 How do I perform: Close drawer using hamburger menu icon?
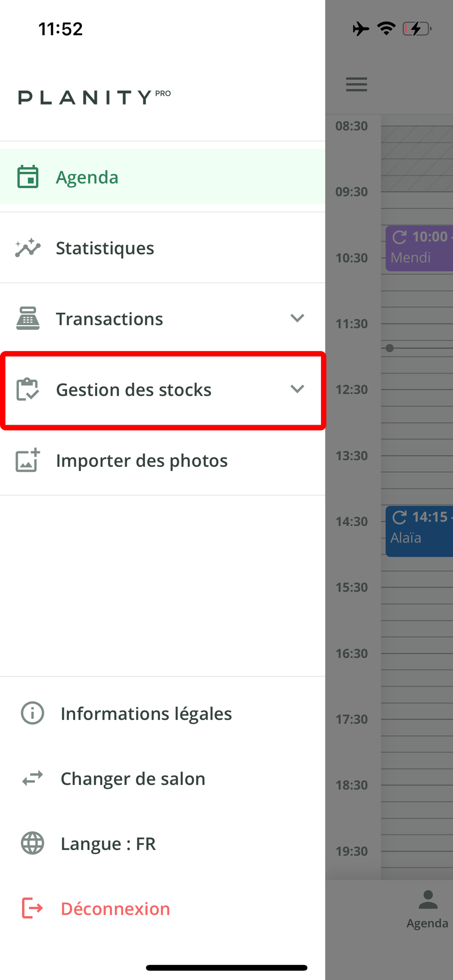[x=356, y=84]
